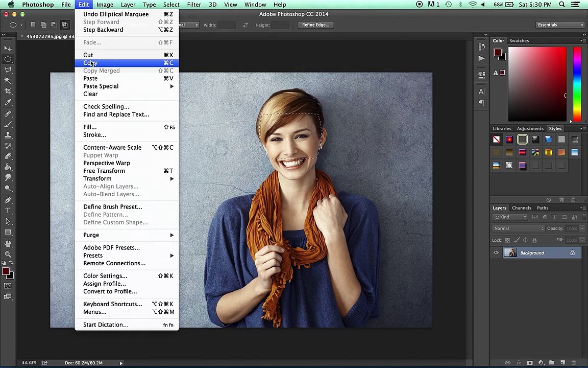The width and height of the screenshot is (588, 368).
Task: Click the 33.33% zoom level field
Action: click(29, 363)
